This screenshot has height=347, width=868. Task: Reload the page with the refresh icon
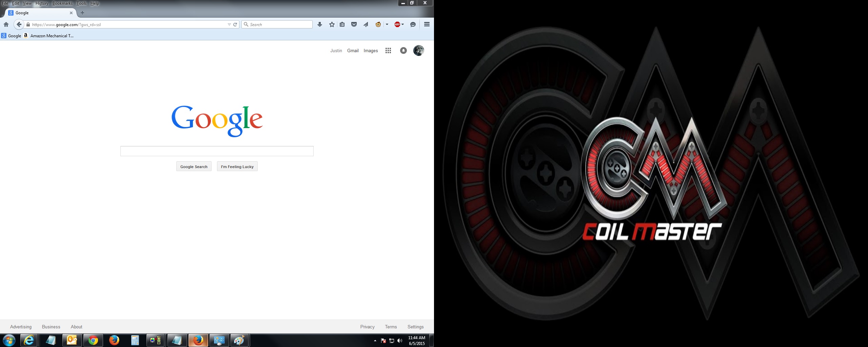[235, 24]
